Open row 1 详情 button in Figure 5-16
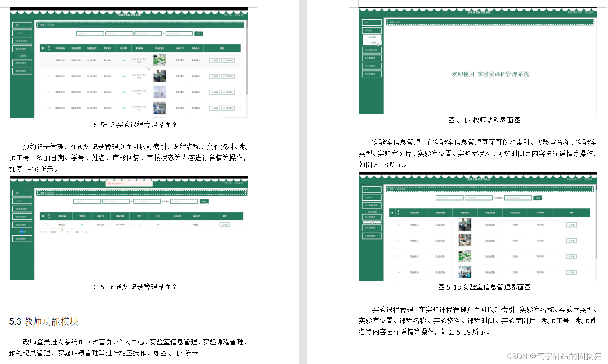This screenshot has height=364, width=608. click(225, 224)
